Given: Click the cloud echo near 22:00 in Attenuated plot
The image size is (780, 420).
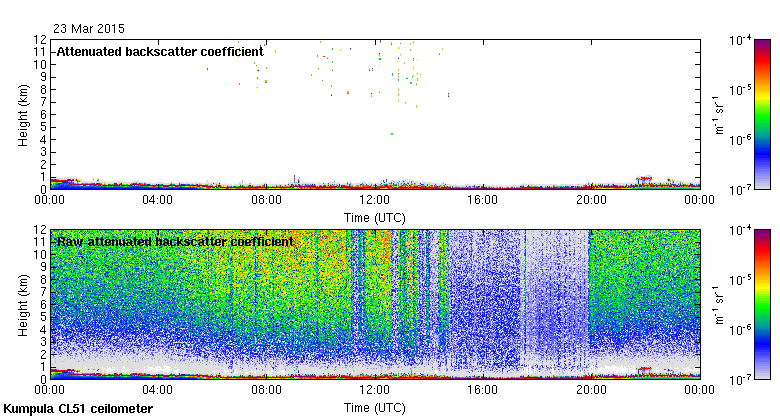Looking at the screenshot, I should click(x=644, y=178).
